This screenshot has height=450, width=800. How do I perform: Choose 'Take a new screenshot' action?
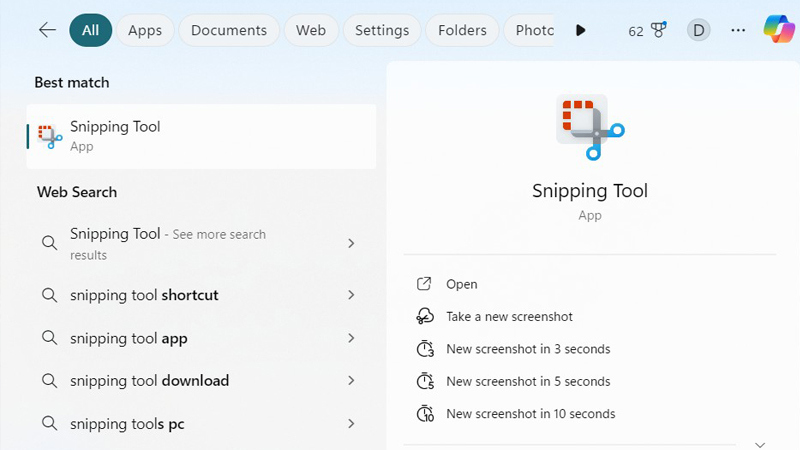[509, 316]
